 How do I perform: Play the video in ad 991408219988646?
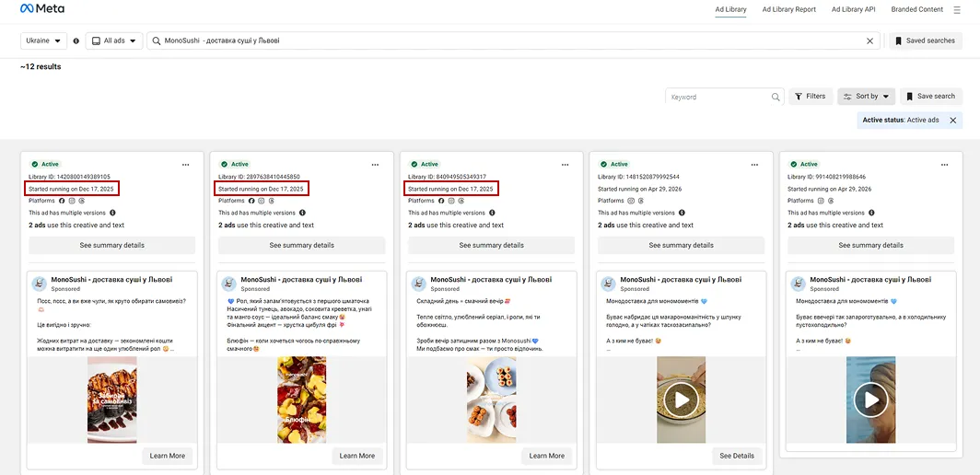(x=870, y=399)
